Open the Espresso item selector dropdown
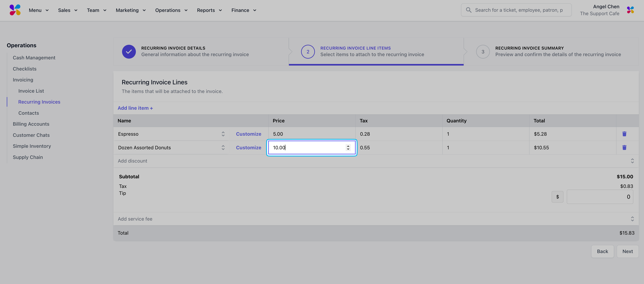 click(x=223, y=134)
